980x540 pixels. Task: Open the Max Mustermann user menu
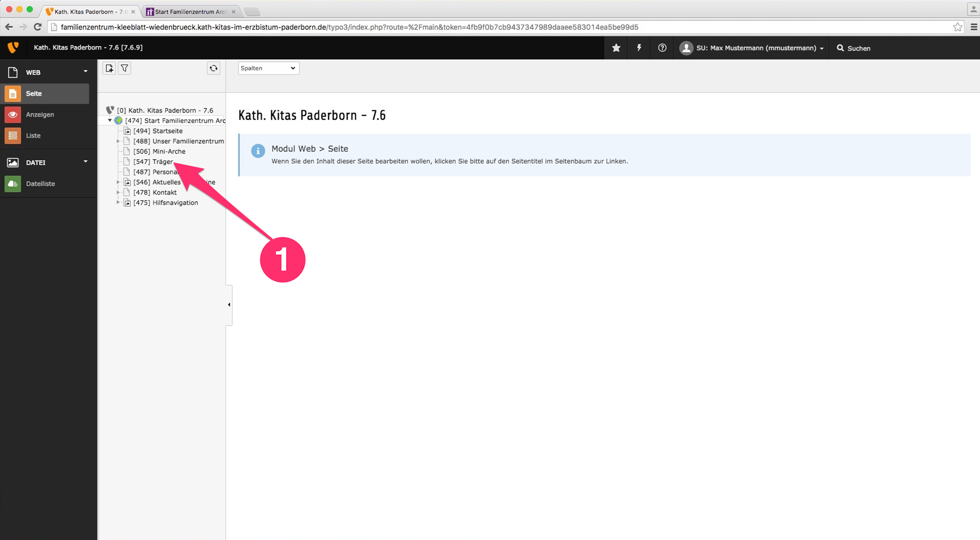[752, 48]
